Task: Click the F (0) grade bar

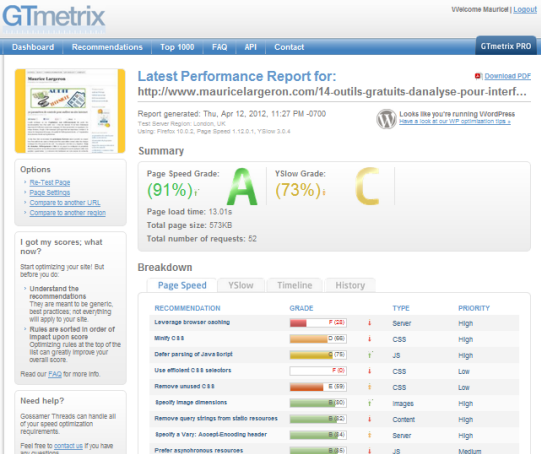Action: click(318, 371)
